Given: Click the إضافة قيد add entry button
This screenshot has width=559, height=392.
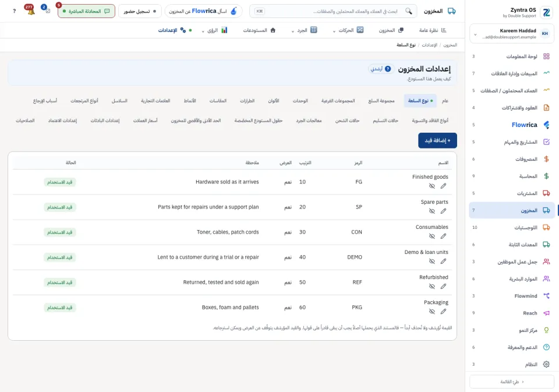Looking at the screenshot, I should [x=437, y=140].
